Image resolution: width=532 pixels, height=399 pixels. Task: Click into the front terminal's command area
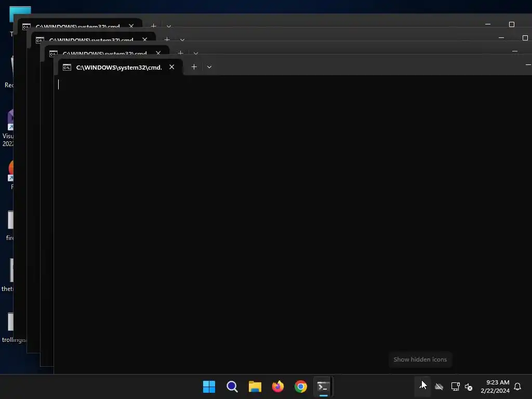pyautogui.click(x=293, y=224)
